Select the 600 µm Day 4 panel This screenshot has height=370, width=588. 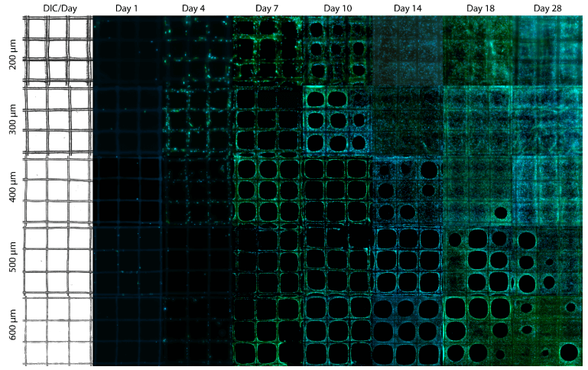[197, 331]
